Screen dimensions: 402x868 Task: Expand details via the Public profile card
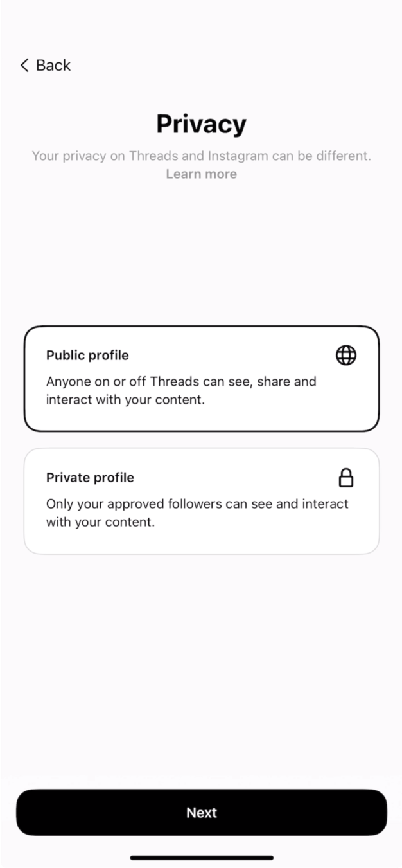coord(201,377)
